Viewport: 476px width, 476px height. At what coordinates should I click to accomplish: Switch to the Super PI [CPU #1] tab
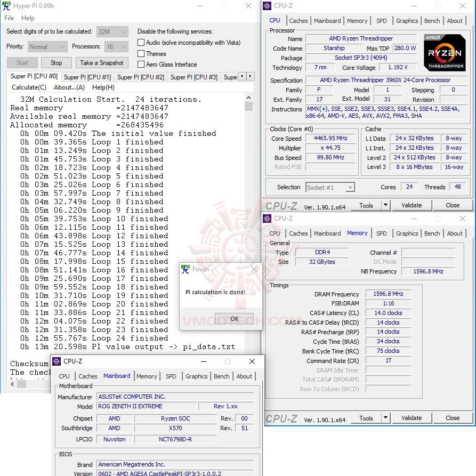87,77
